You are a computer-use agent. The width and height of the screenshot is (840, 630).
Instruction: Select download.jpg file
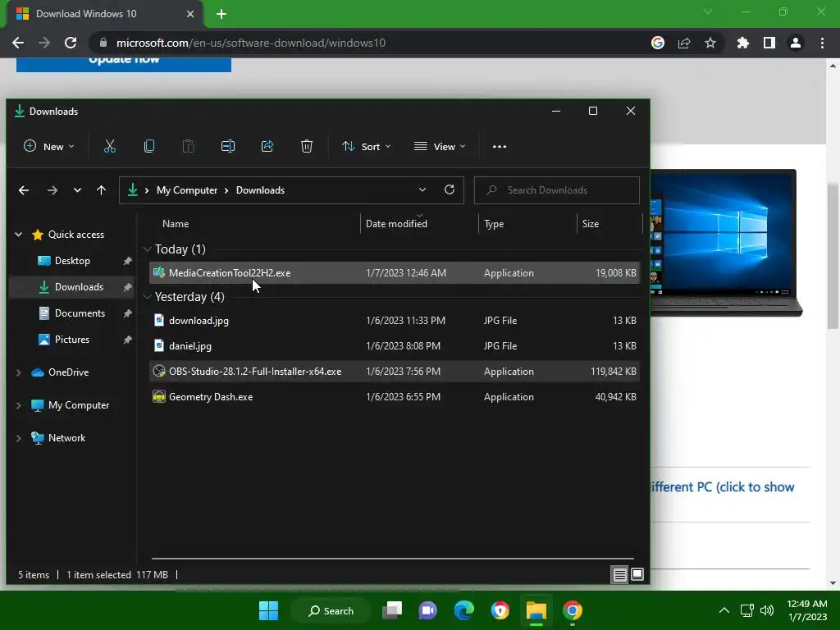coord(395,321)
